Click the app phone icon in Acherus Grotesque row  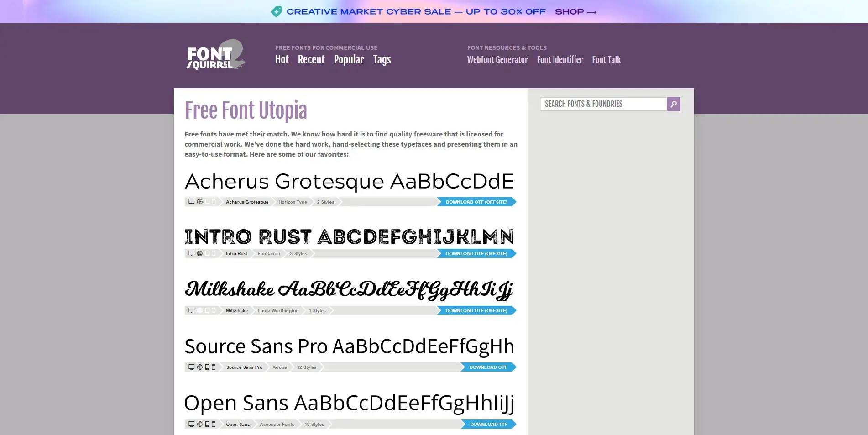tap(214, 202)
